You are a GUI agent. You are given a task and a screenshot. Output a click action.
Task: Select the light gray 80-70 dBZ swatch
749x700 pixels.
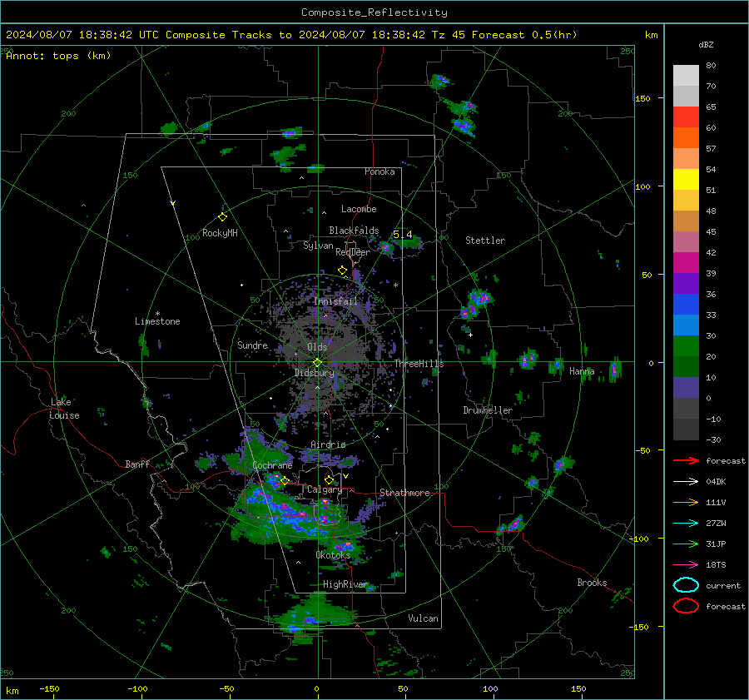tap(686, 76)
